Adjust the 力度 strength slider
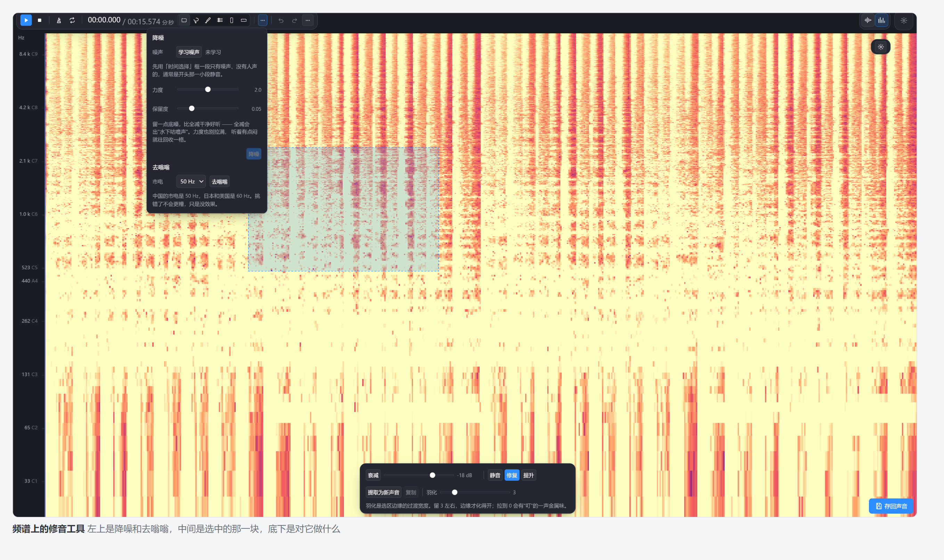This screenshot has height=560, width=944. pos(207,89)
